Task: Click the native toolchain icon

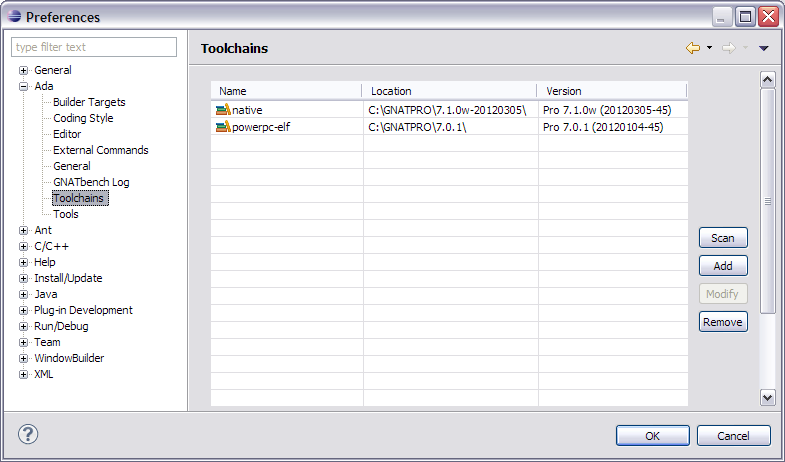Action: click(x=223, y=110)
